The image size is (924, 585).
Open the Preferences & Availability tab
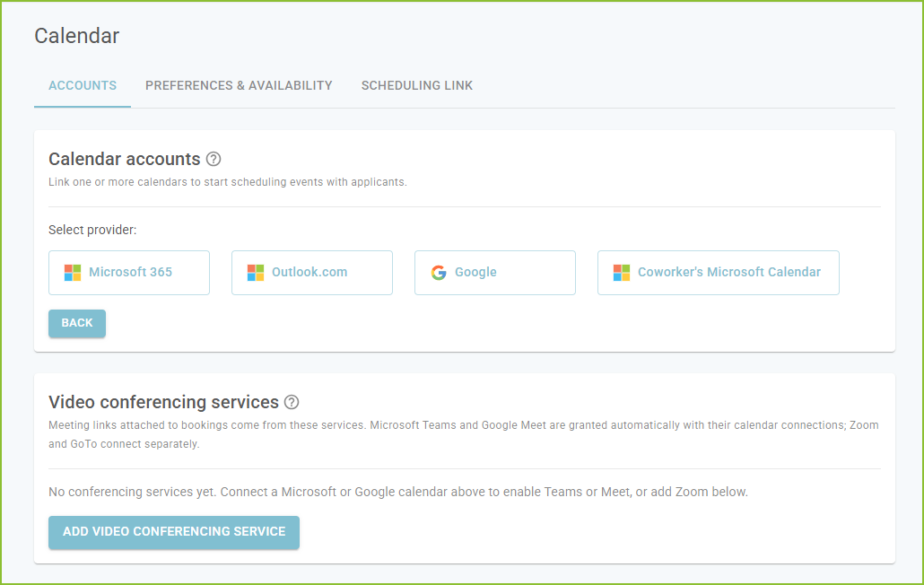(239, 85)
